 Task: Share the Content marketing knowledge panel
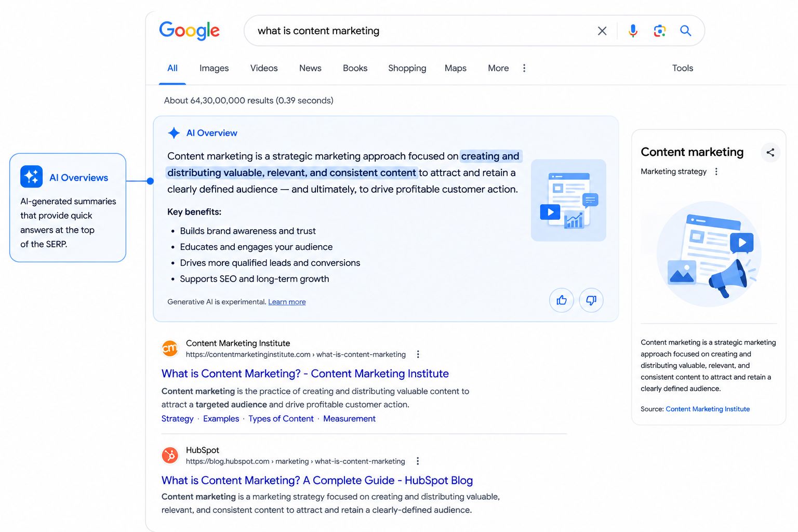click(770, 152)
